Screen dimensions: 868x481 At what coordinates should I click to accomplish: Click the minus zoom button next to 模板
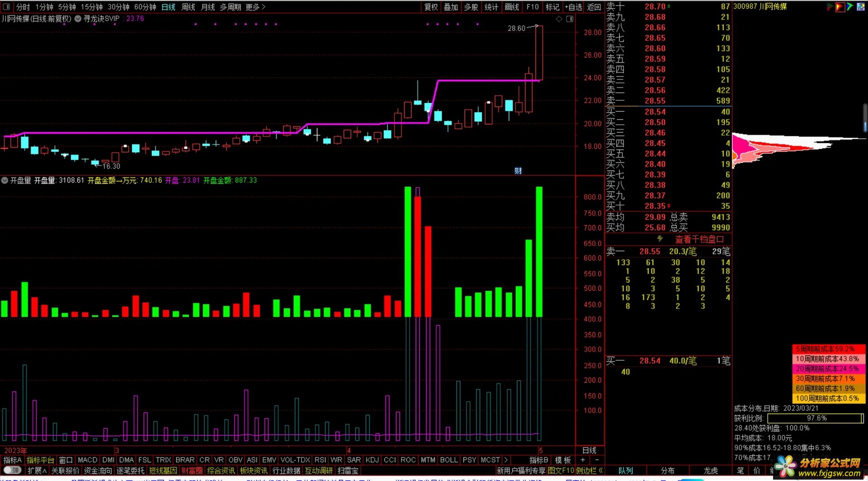[x=597, y=460]
